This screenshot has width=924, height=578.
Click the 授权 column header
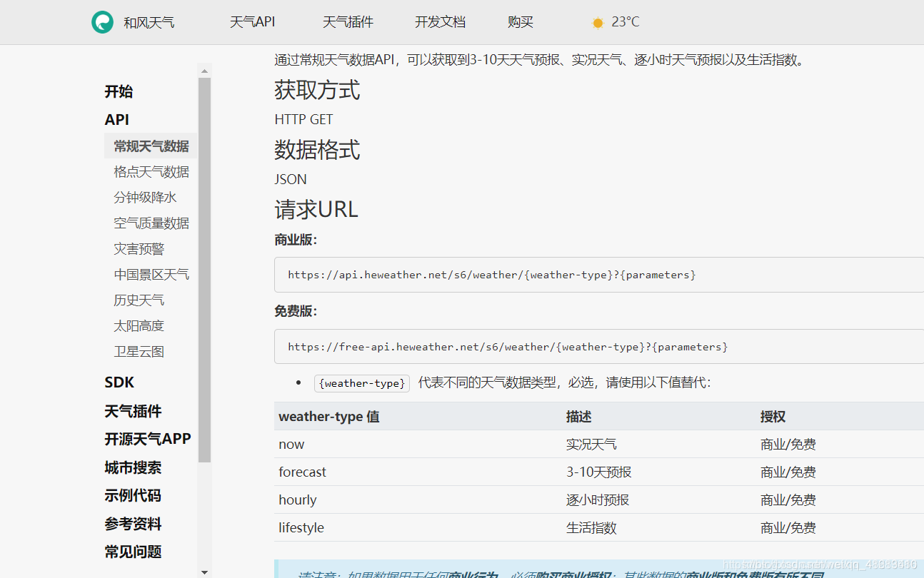coord(773,417)
